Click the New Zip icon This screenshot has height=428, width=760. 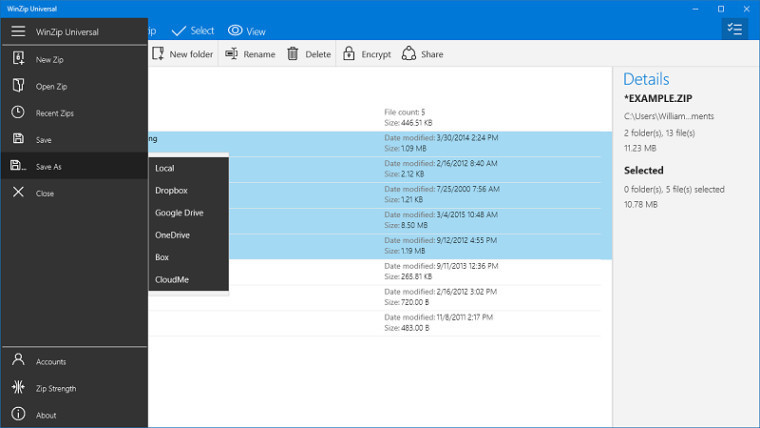point(18,59)
